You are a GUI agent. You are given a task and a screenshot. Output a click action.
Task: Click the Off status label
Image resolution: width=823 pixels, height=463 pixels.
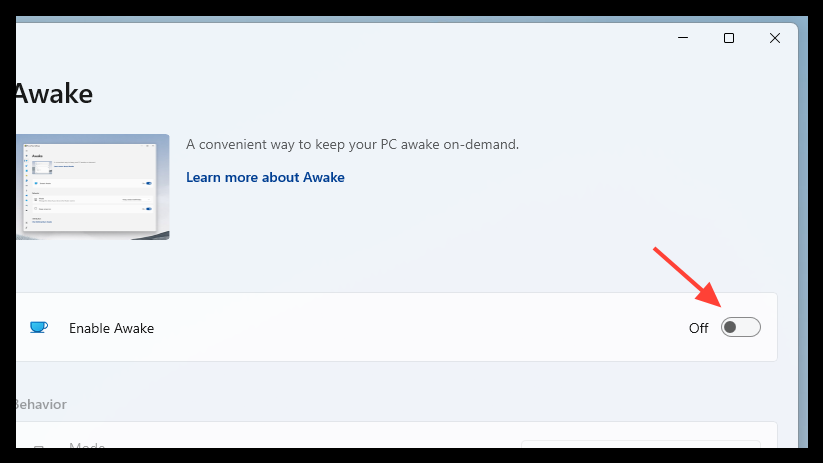(698, 328)
